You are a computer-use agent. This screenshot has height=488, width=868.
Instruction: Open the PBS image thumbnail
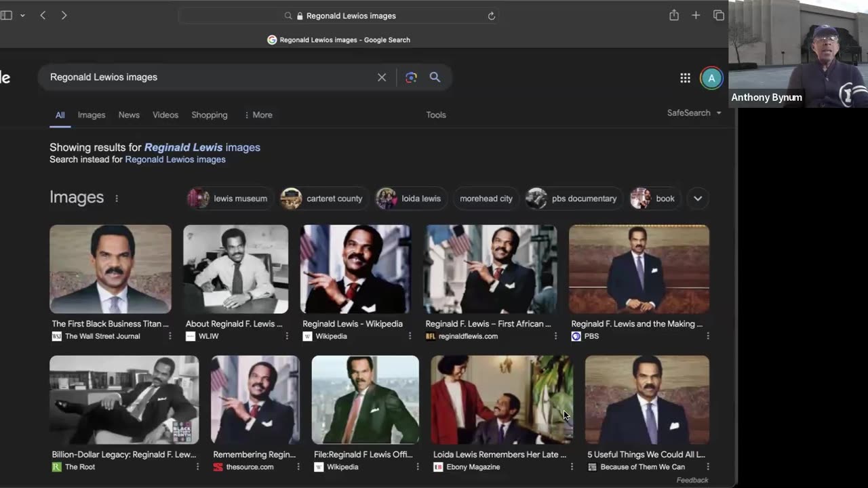tap(639, 269)
